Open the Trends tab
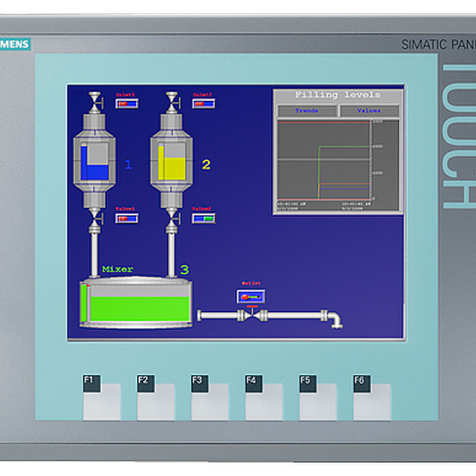This screenshot has height=476, width=476. pyautogui.click(x=306, y=111)
